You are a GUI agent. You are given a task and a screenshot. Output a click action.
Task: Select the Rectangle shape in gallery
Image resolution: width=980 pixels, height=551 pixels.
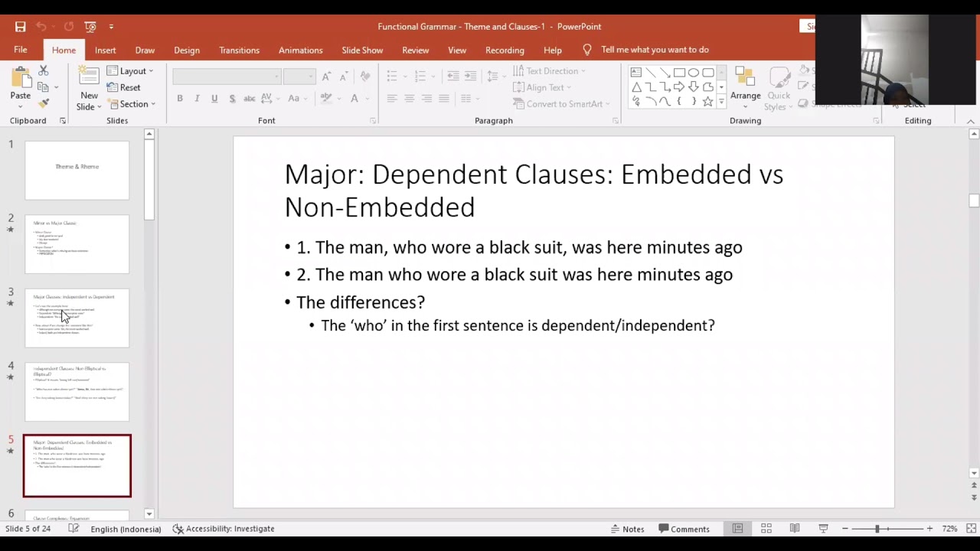pyautogui.click(x=679, y=73)
